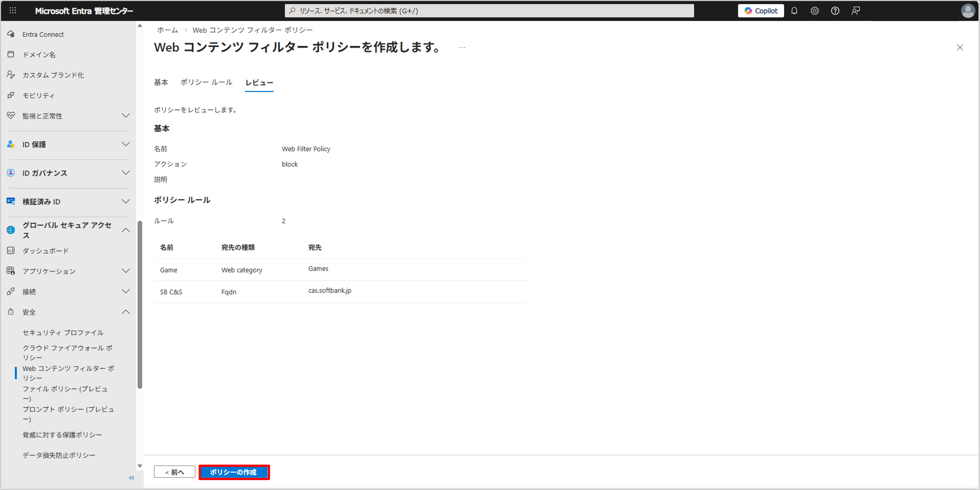Open the app launcher waffle icon

click(12, 11)
